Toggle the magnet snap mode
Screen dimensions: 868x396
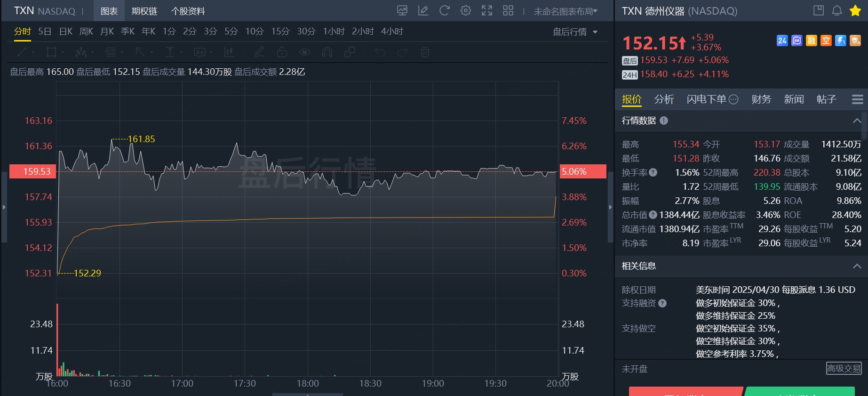pos(327,52)
